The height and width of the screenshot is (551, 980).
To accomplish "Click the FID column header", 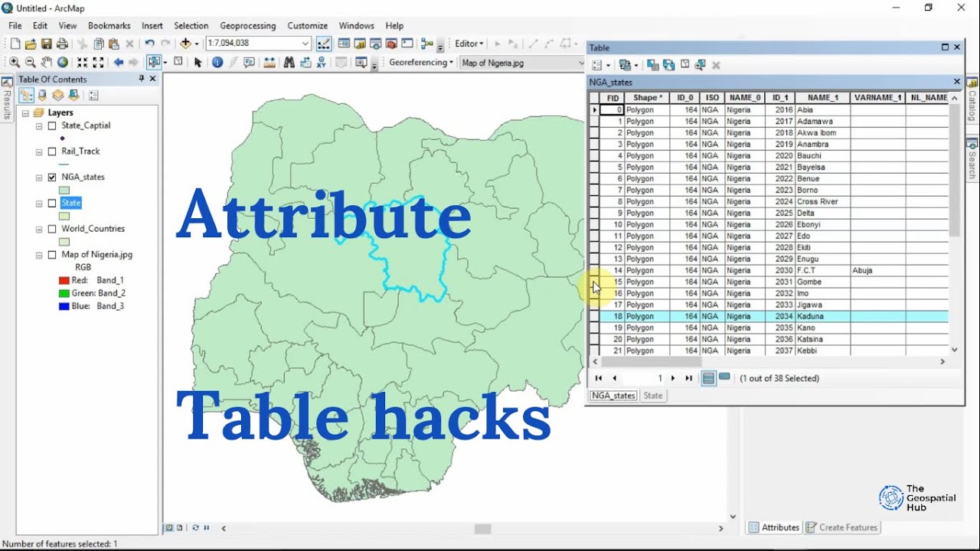I will [x=613, y=98].
